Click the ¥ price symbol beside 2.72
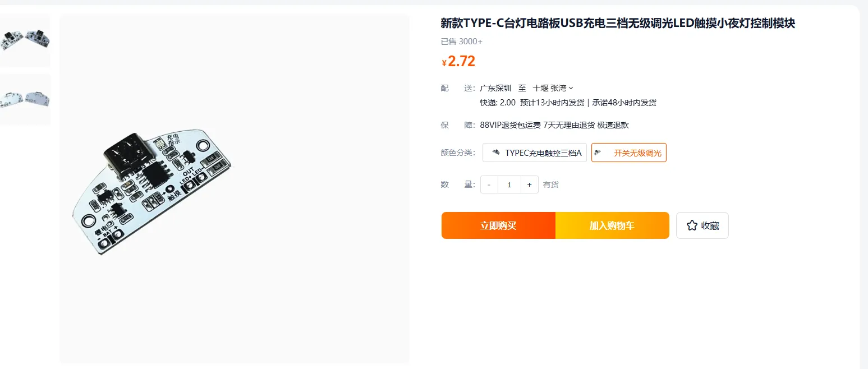The height and width of the screenshot is (369, 868). (444, 63)
